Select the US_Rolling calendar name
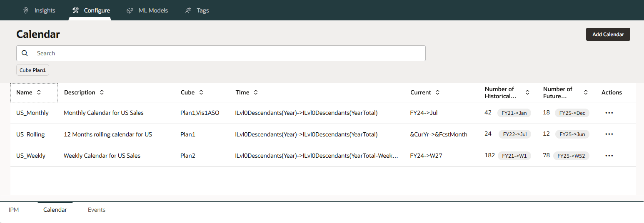 [30, 134]
